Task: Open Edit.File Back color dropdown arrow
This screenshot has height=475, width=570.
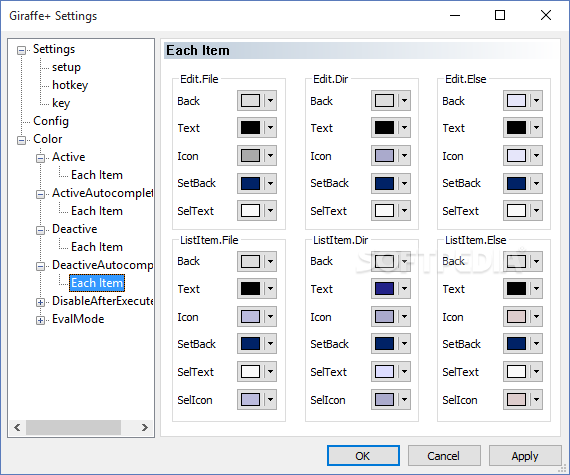Action: click(x=270, y=100)
